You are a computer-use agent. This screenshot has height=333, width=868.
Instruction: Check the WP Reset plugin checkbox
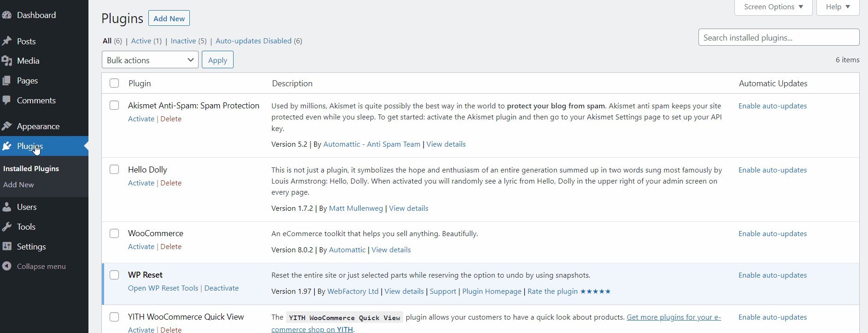click(114, 275)
